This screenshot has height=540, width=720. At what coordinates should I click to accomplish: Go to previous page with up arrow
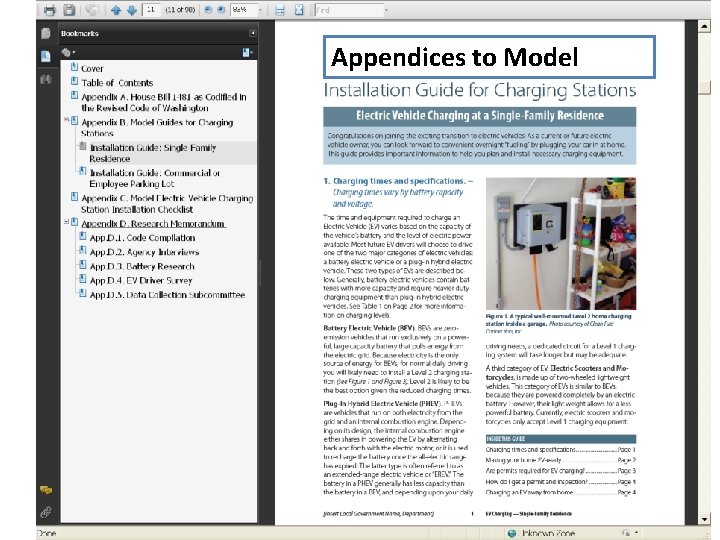click(116, 10)
